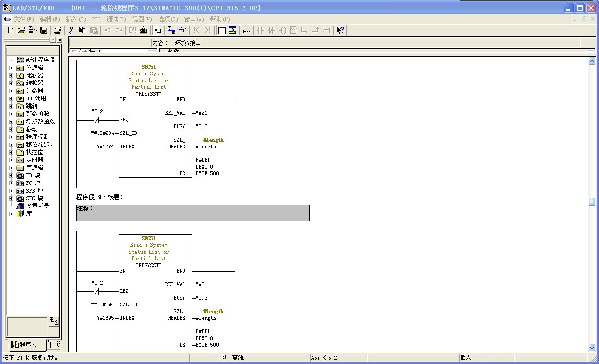Open the 调试(D) menu
599x364 pixels.
pos(116,19)
